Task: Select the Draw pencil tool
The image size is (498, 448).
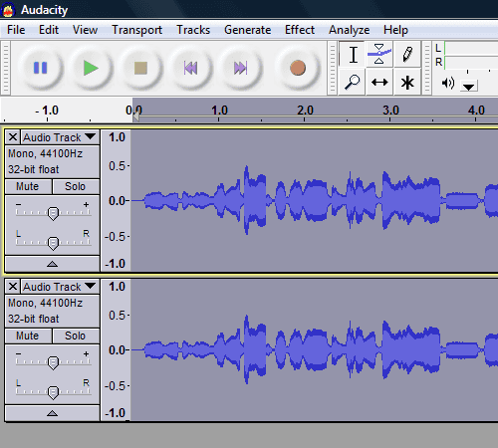Action: 407,55
